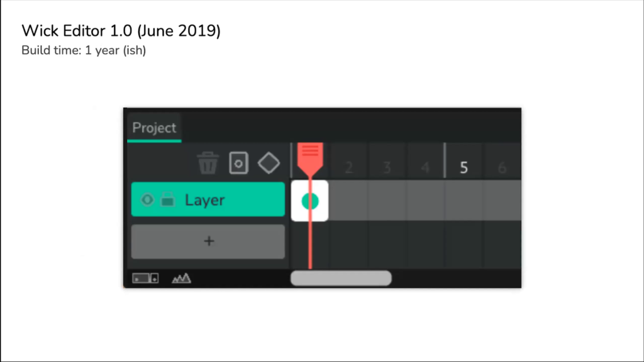644x362 pixels.
Task: Click the onion skin mountain icon
Action: coord(181,278)
